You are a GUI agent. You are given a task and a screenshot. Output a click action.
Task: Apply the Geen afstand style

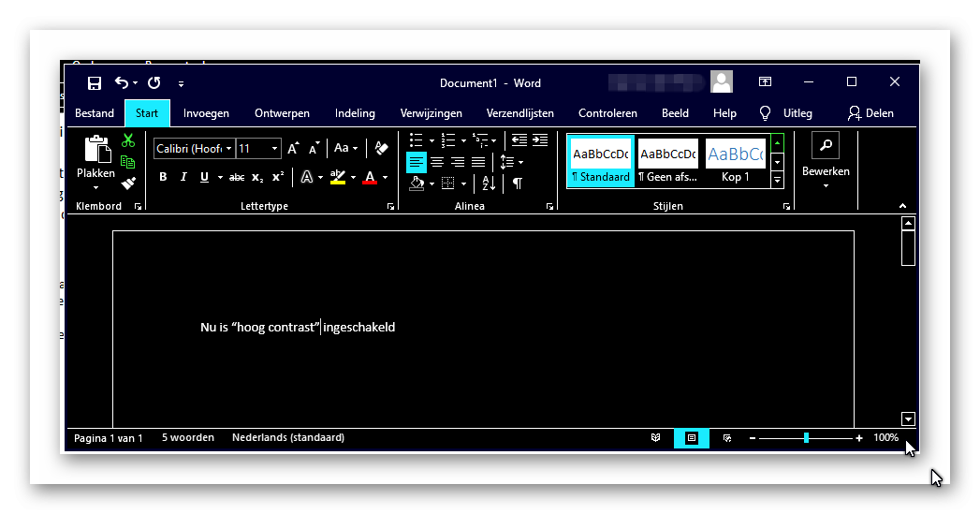click(x=668, y=161)
